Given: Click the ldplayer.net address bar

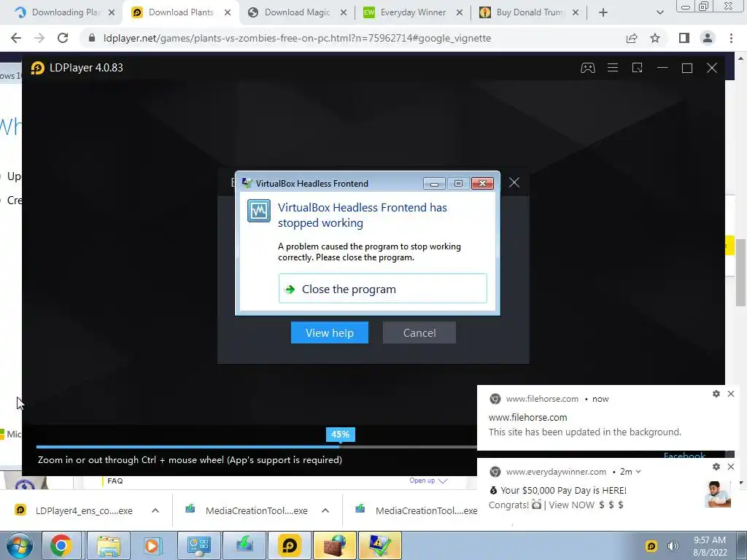Looking at the screenshot, I should point(297,38).
